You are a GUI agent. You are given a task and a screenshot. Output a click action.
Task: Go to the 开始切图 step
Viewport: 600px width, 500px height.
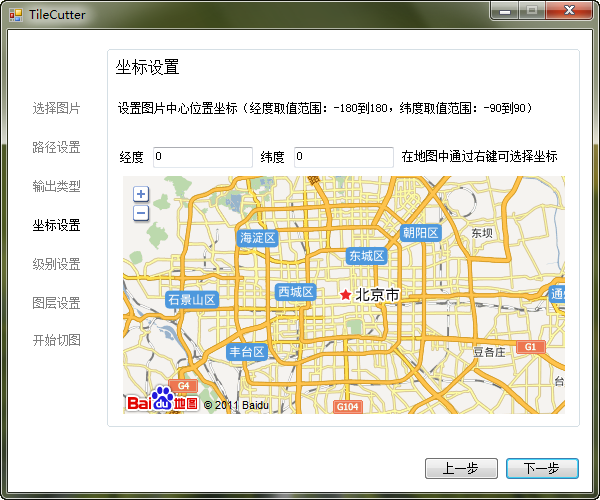coord(56,340)
